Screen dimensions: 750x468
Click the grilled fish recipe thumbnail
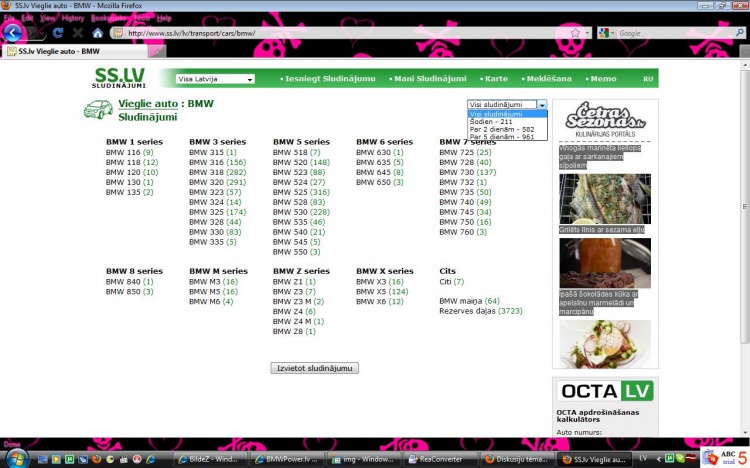coord(605,199)
